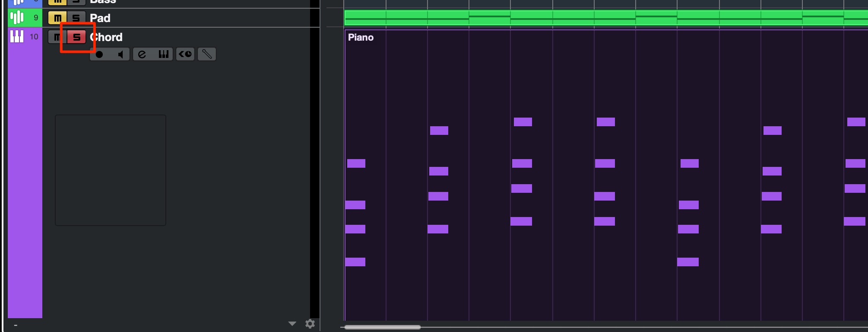Viewport: 868px width, 332px height.
Task: Select the green Pad event in the timeline
Action: coord(606,18)
